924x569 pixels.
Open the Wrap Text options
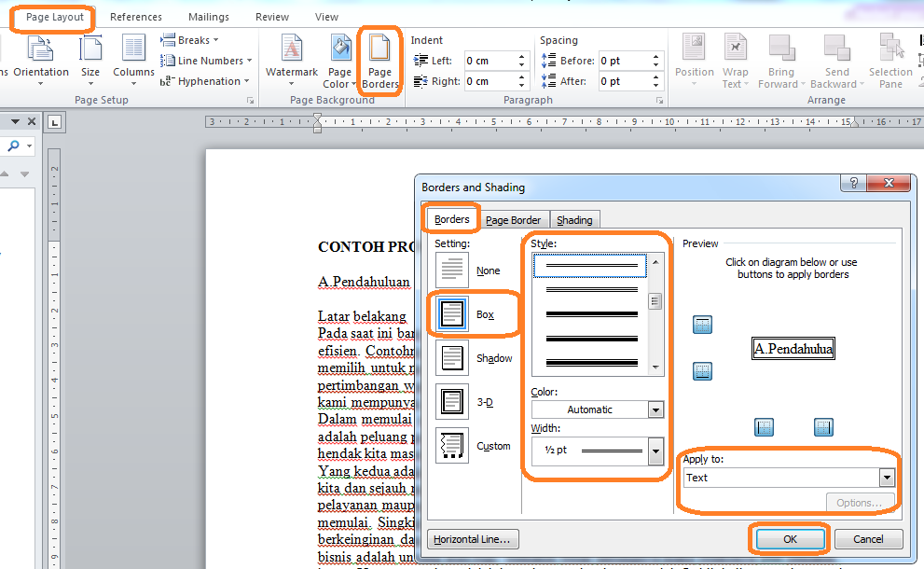[x=735, y=61]
